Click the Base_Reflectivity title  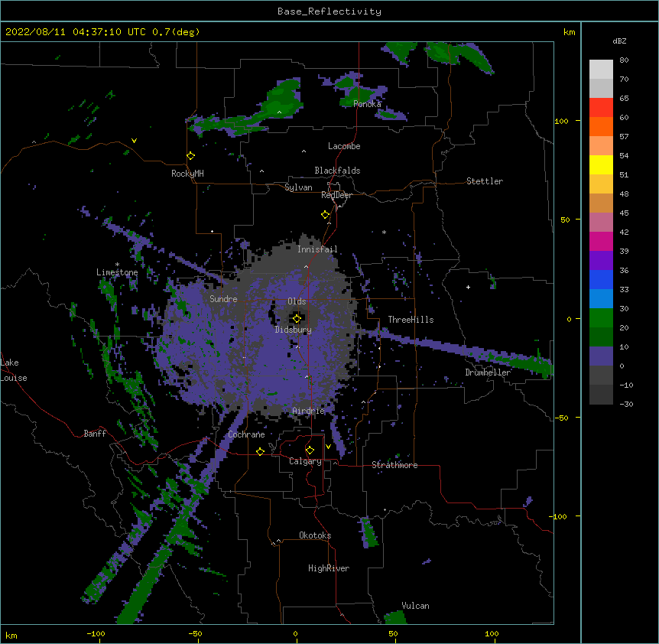[x=329, y=11]
